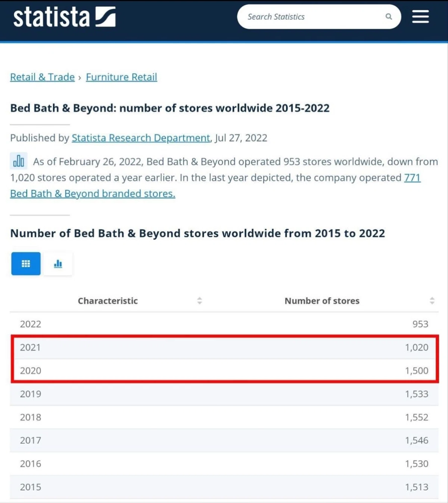
Task: Click the value 1,530
Action: point(417,464)
